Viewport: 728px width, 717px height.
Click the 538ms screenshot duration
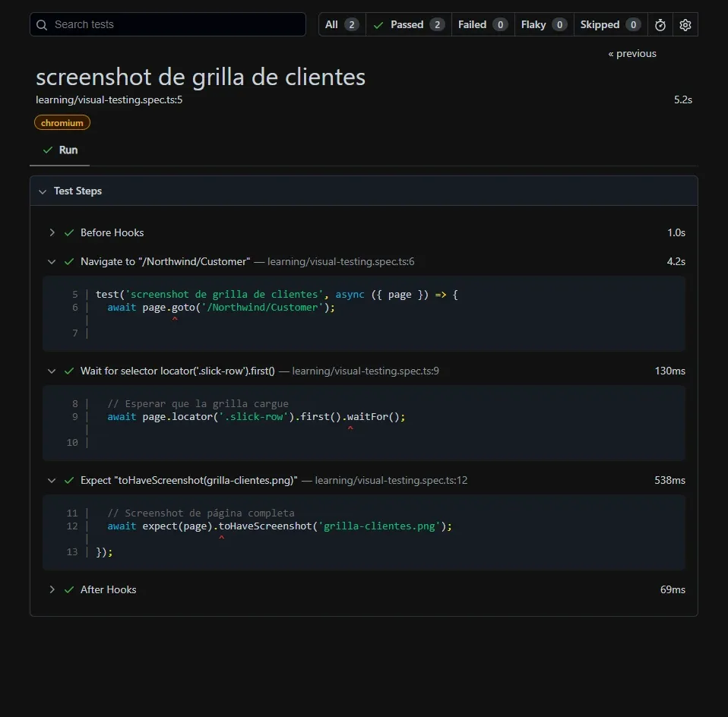669,480
